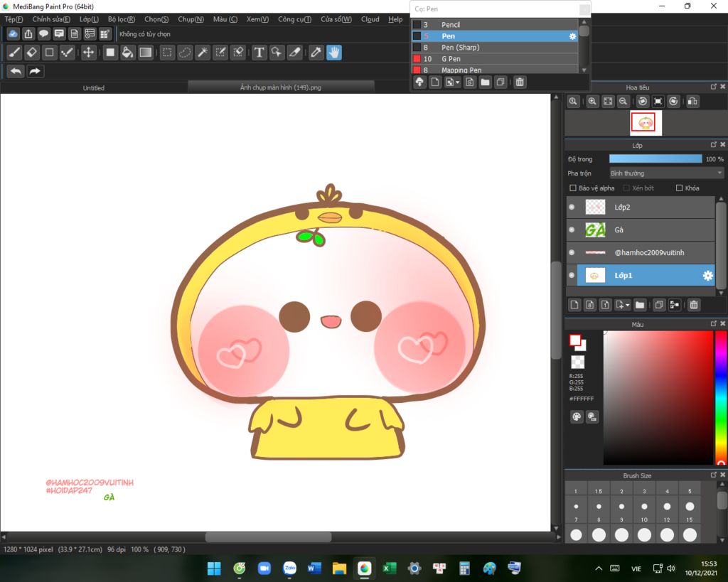Screen dimensions: 728x582
Task: Pick brush size 10 preset
Action: pos(644,535)
